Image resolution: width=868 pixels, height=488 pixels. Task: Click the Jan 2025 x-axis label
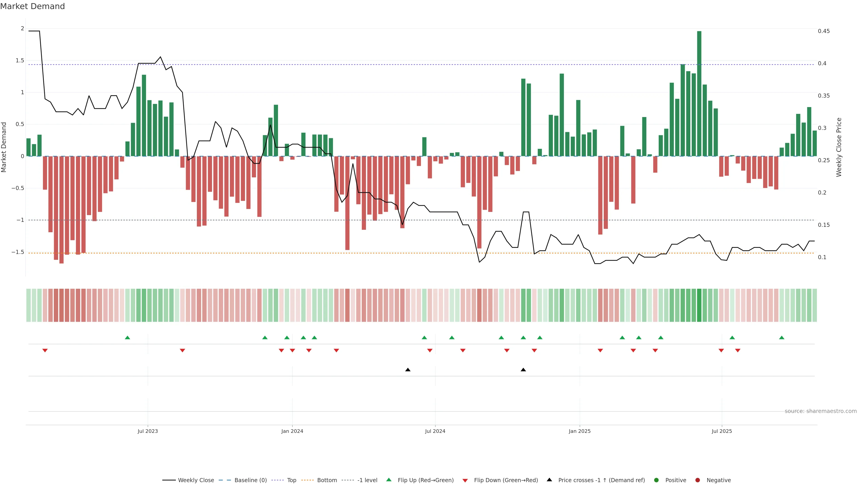point(580,431)
